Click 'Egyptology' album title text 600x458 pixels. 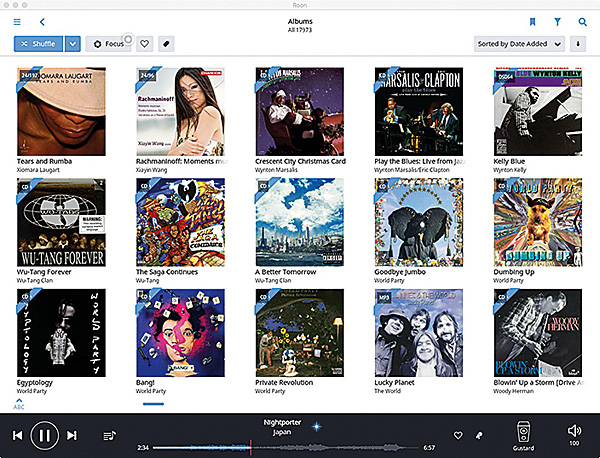tap(35, 383)
